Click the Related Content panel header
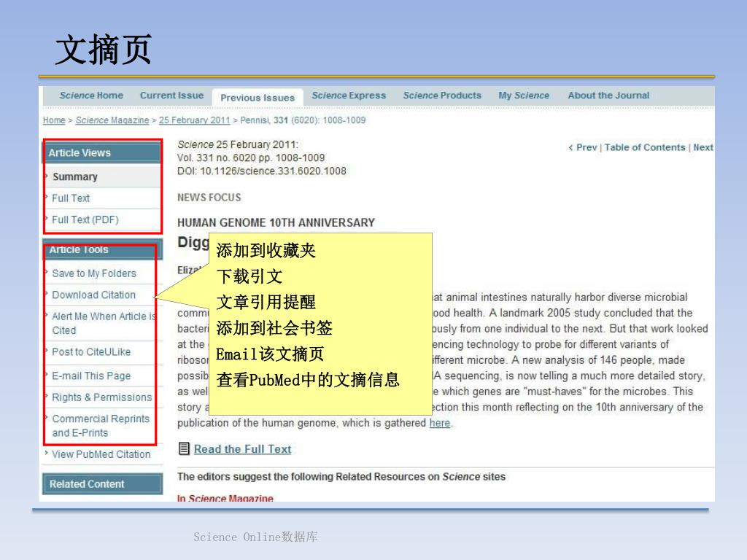 [x=102, y=484]
